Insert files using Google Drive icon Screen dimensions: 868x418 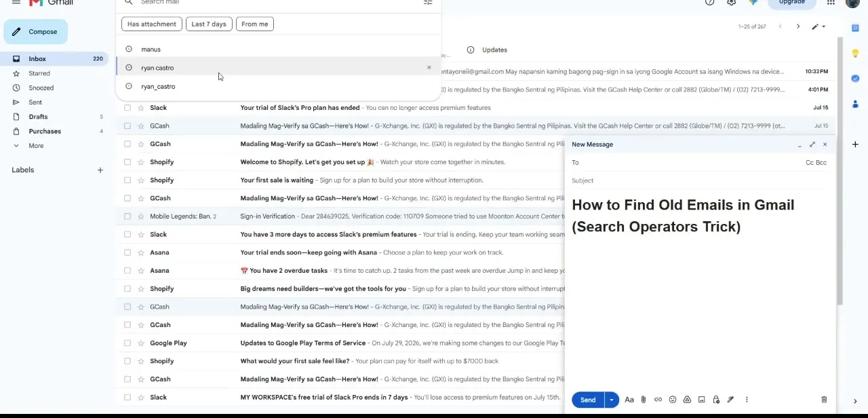pyautogui.click(x=687, y=400)
